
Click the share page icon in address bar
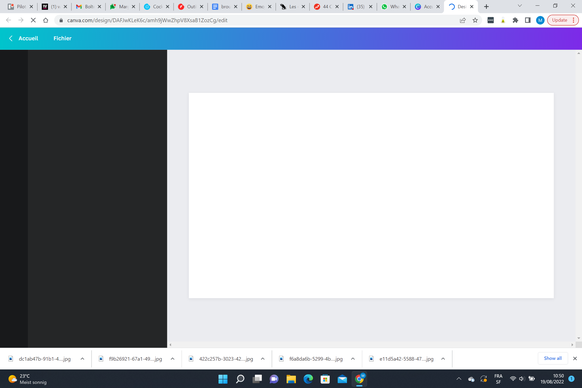tap(462, 20)
